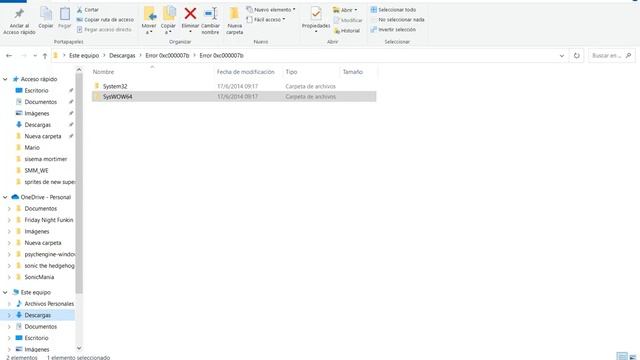Open recent locations dropdown arrow
The image size is (640, 360).
coord(35,56)
